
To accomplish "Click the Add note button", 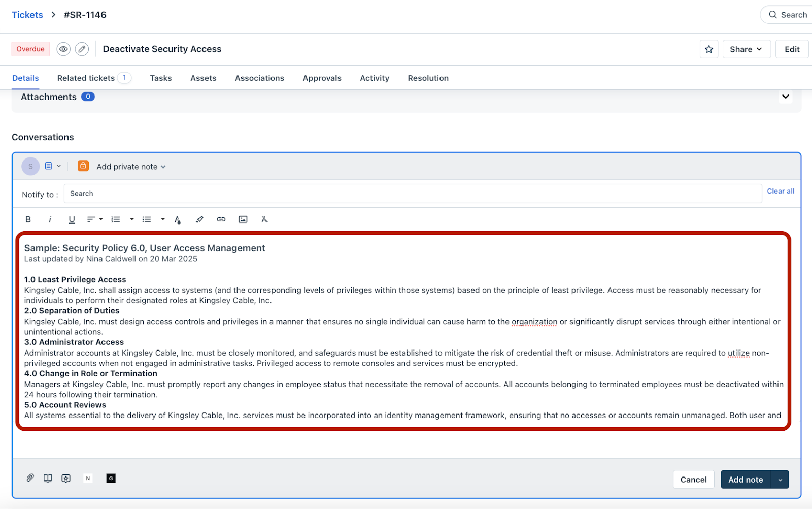I will (x=746, y=480).
